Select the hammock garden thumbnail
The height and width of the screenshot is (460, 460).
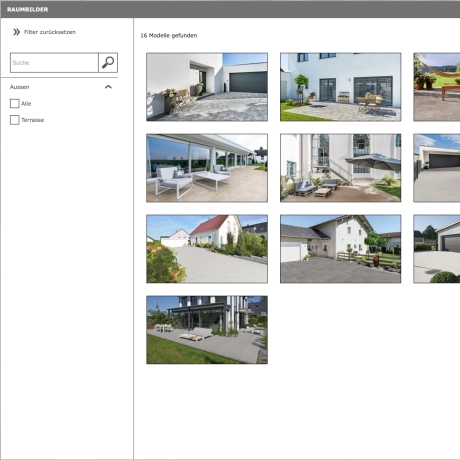[437, 87]
